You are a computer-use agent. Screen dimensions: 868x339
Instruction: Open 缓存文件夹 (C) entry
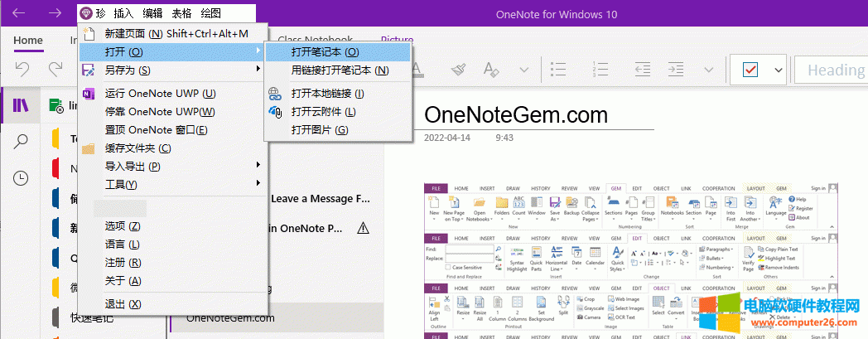(173, 148)
